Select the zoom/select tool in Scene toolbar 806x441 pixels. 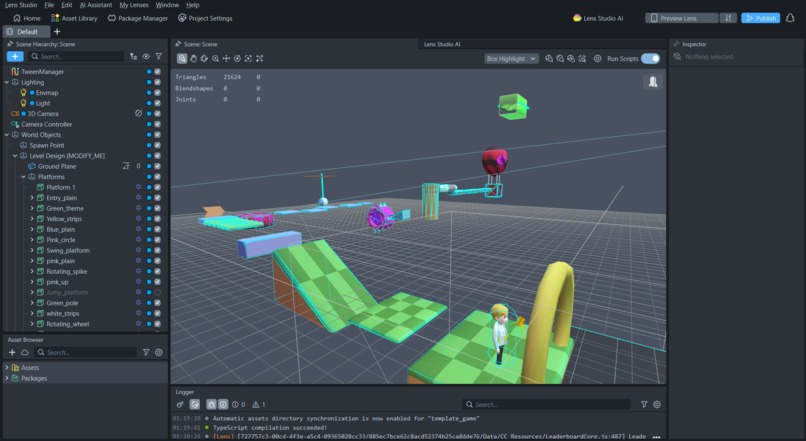182,59
